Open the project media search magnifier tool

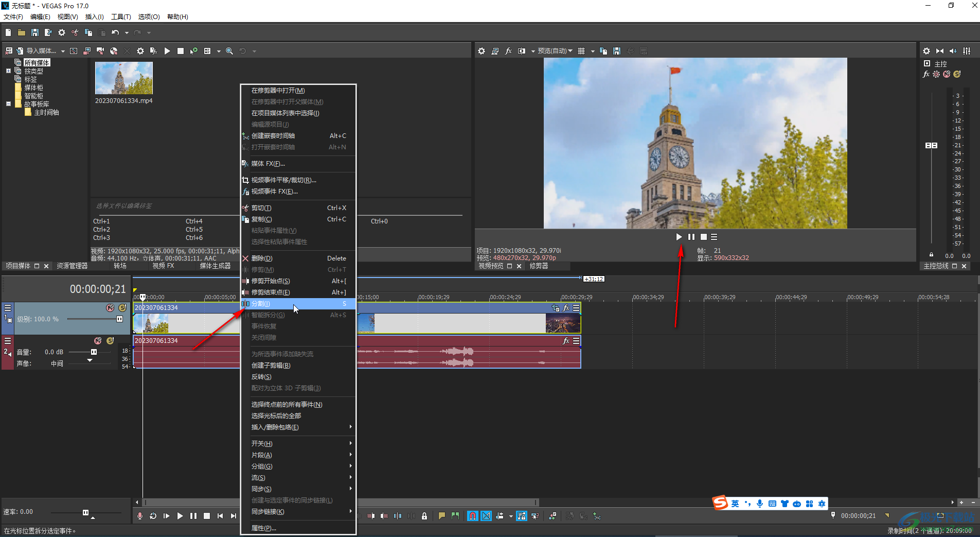coord(229,51)
